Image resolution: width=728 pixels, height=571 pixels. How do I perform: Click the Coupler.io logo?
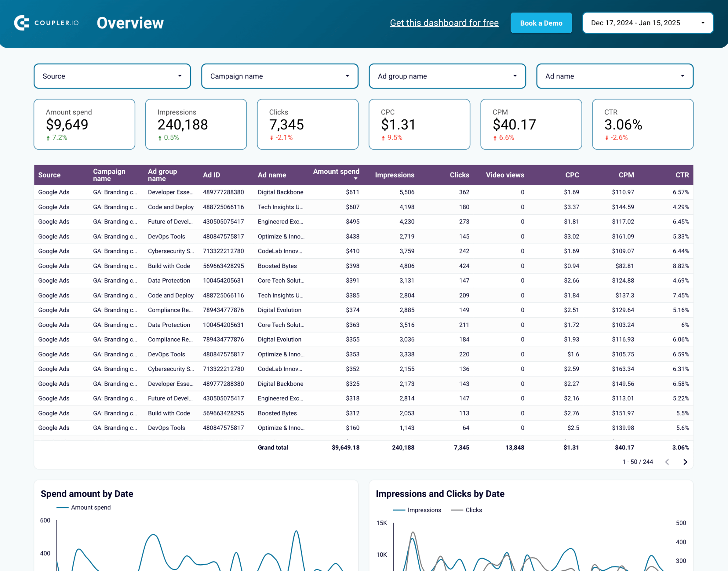[47, 23]
